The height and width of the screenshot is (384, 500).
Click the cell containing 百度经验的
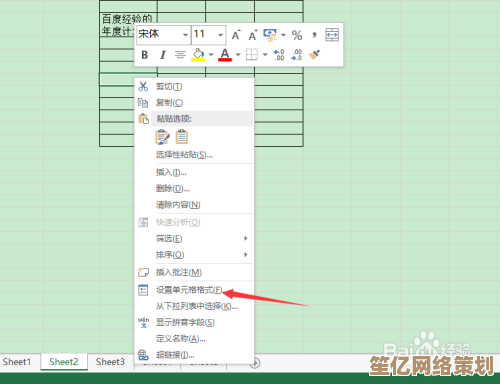click(x=128, y=25)
